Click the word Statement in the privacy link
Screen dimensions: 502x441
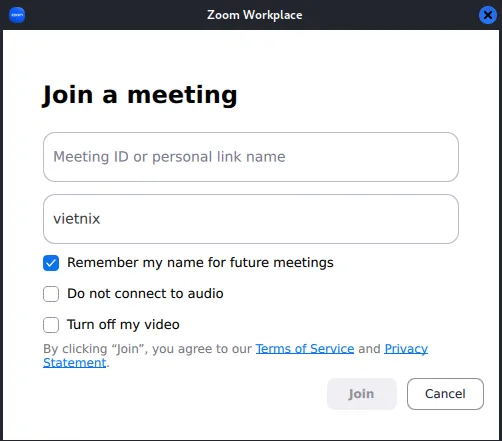[x=75, y=363]
